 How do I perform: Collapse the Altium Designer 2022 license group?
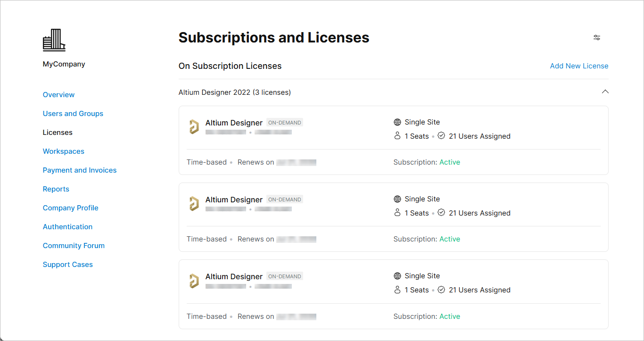[x=605, y=92]
